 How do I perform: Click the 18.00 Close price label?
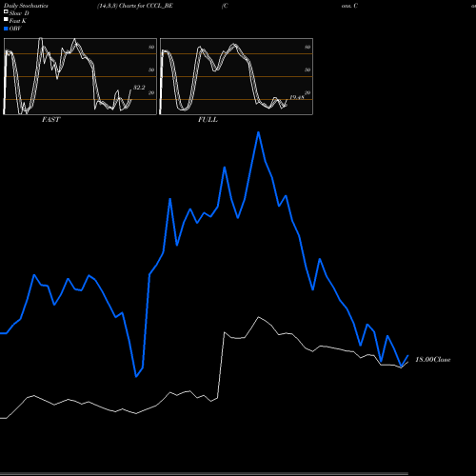(433, 360)
